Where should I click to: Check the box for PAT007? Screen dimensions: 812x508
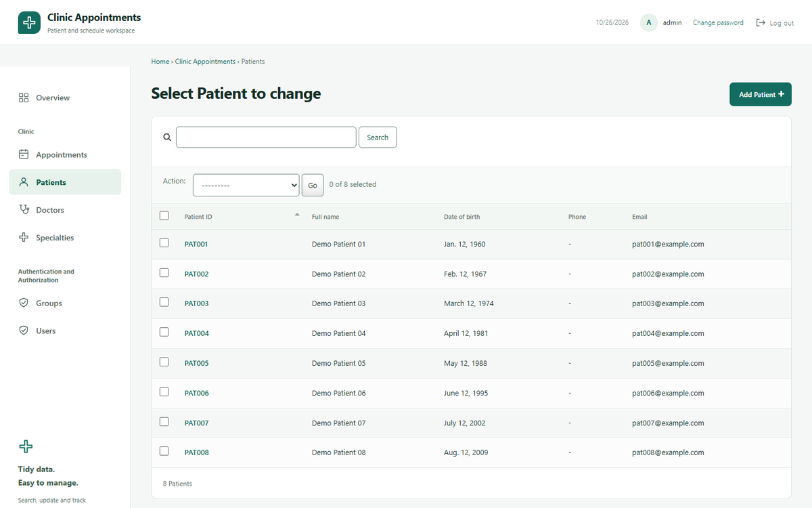point(164,421)
